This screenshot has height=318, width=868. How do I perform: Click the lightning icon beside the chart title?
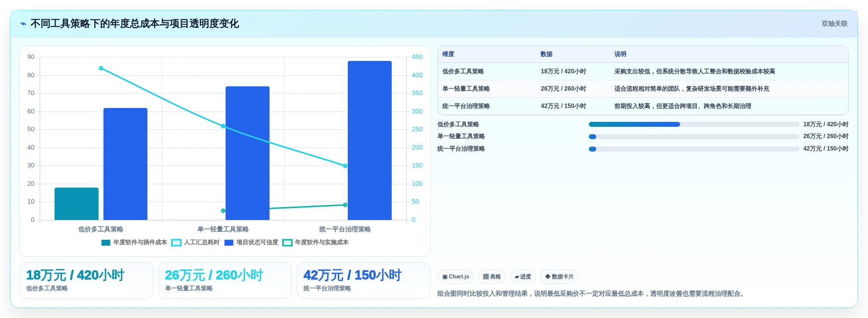[x=23, y=24]
